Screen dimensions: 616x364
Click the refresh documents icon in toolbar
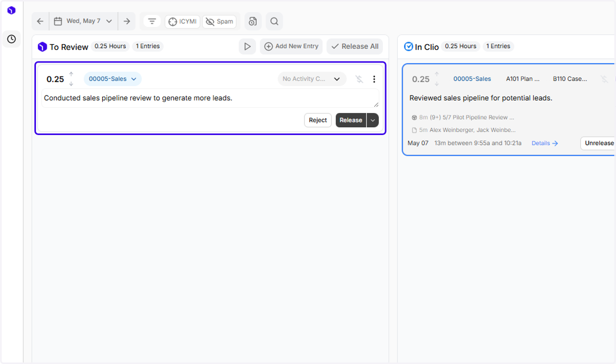253,21
